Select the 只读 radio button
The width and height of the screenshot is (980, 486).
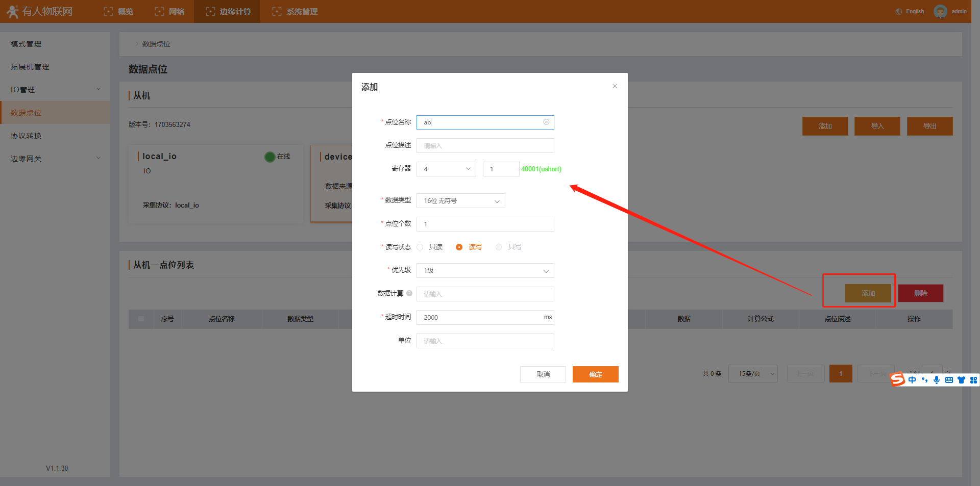coord(420,247)
